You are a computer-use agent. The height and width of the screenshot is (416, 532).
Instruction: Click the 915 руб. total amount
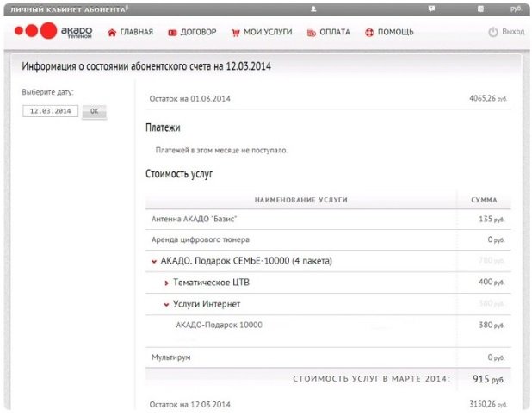pyautogui.click(x=489, y=379)
